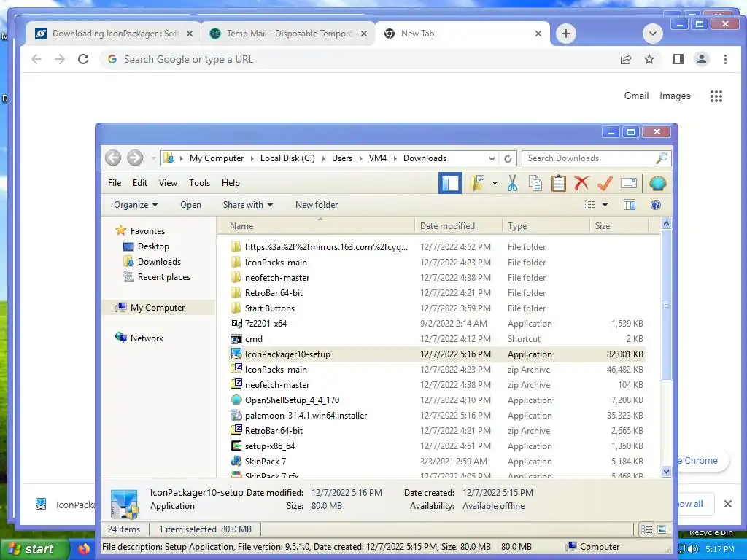Open a new Chrome tab
The image size is (747, 560).
click(x=566, y=34)
